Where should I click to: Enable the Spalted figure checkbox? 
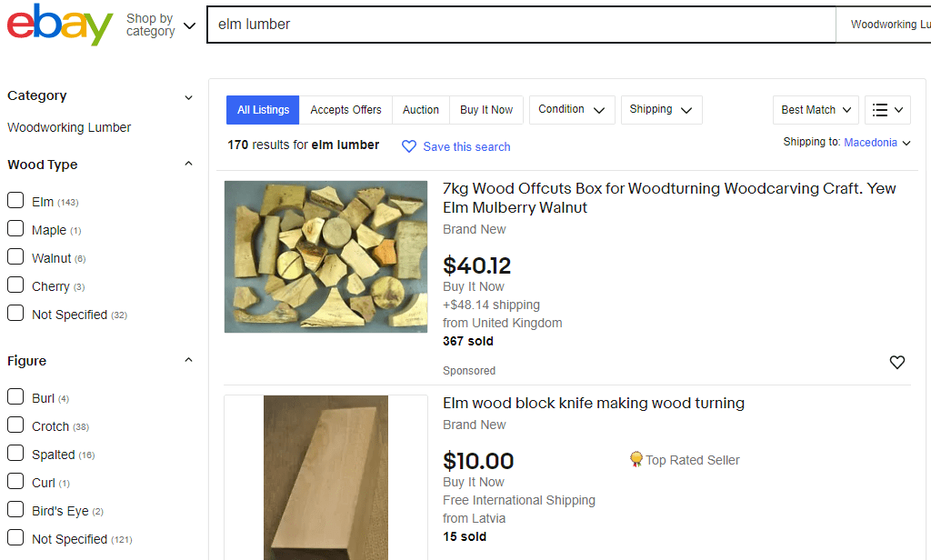15,453
